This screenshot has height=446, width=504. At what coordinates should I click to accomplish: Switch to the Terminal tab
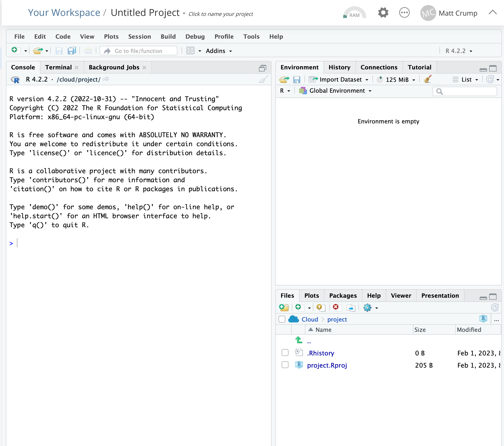coord(58,67)
